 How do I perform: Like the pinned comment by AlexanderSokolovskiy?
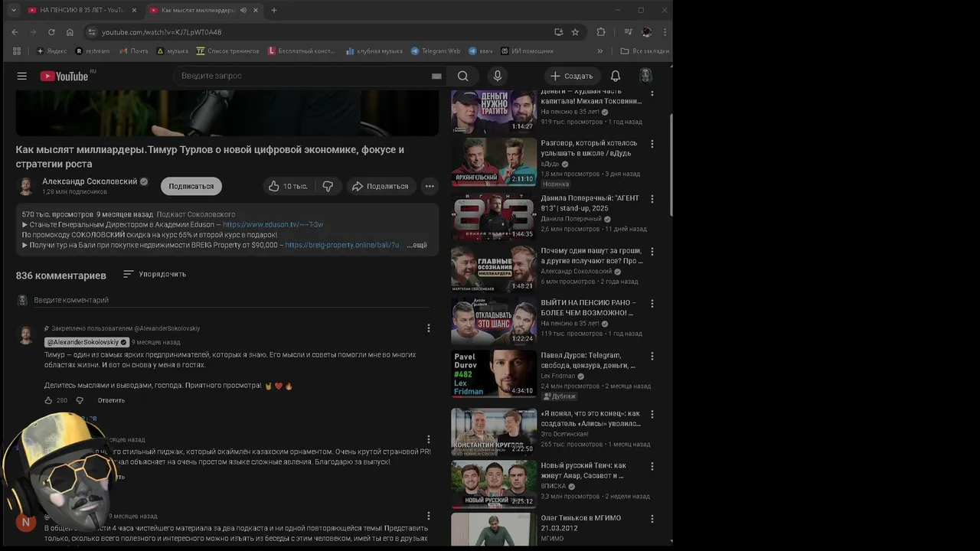[x=48, y=400]
